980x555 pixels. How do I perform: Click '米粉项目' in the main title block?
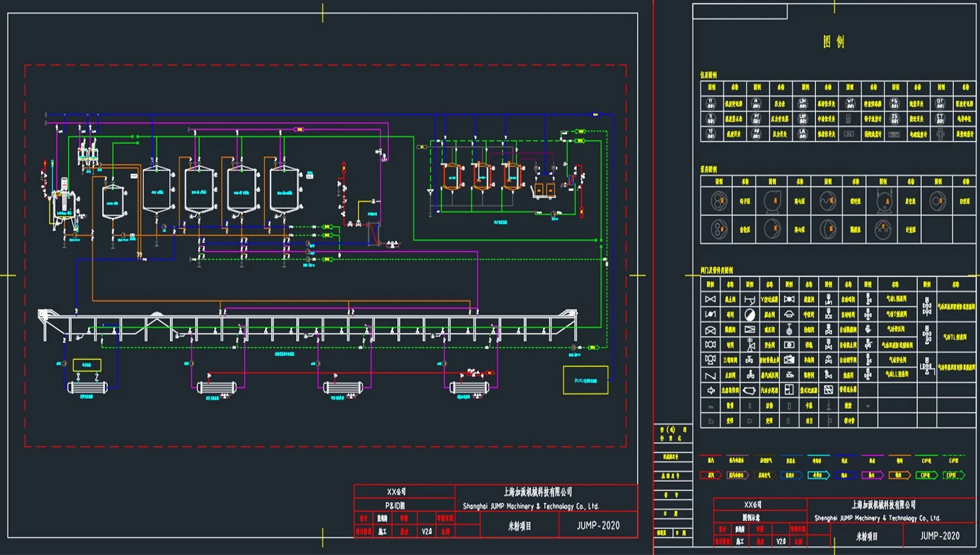pyautogui.click(x=519, y=526)
